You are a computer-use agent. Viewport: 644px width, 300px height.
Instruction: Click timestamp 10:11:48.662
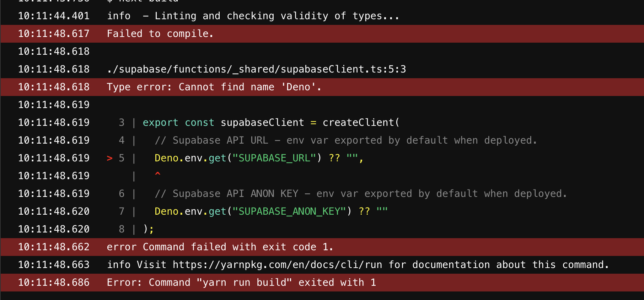(54, 247)
